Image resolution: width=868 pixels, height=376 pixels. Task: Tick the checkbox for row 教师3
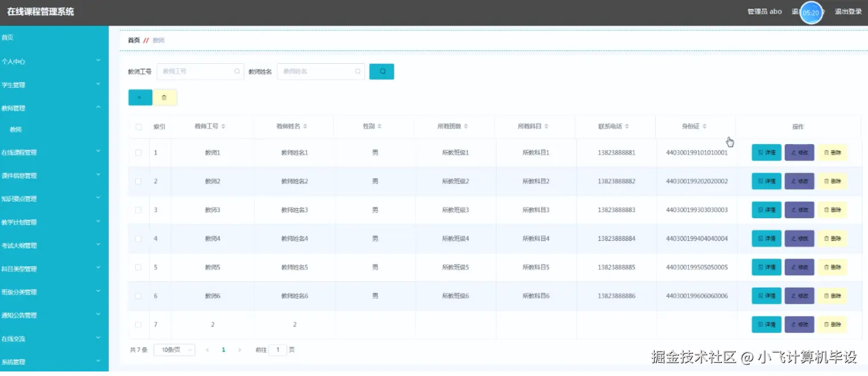(139, 210)
